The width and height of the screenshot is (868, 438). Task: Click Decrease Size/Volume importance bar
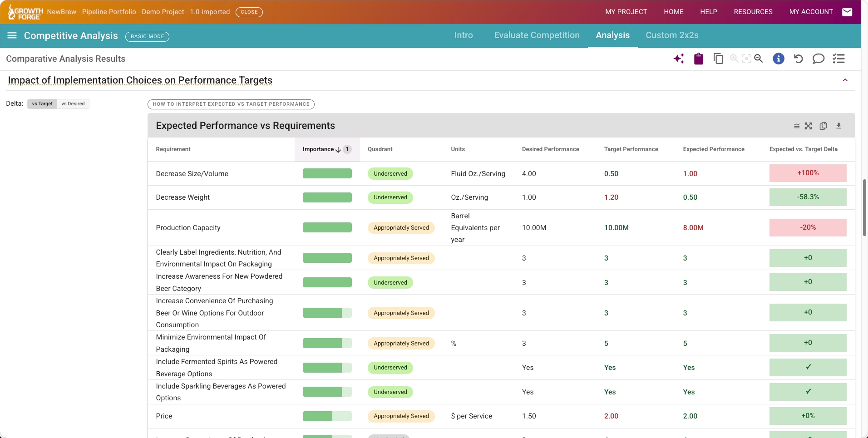(327, 173)
